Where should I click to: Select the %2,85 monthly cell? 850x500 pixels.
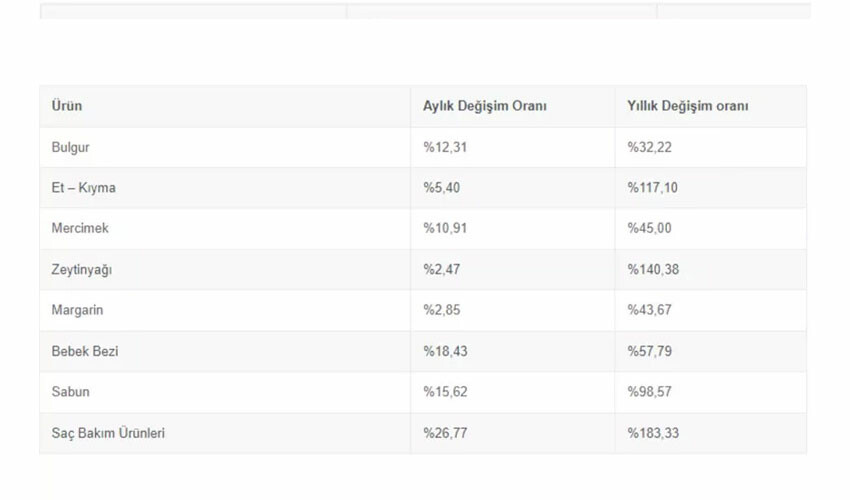click(x=442, y=310)
